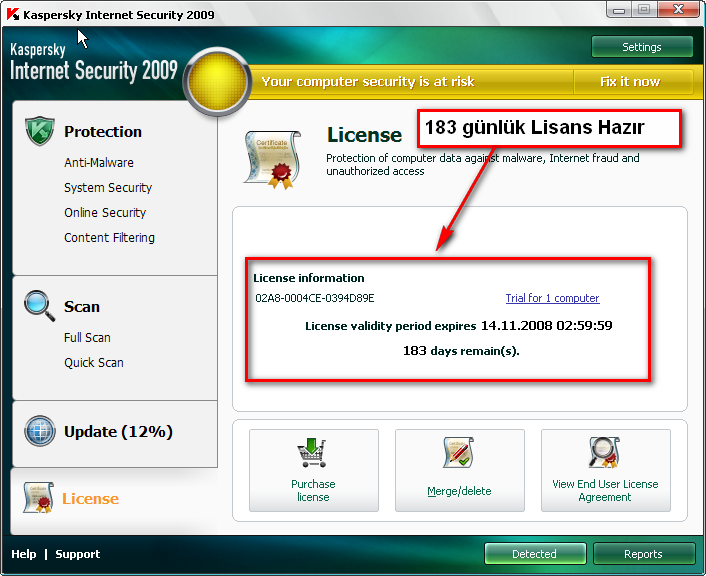Open System Security

[108, 187]
